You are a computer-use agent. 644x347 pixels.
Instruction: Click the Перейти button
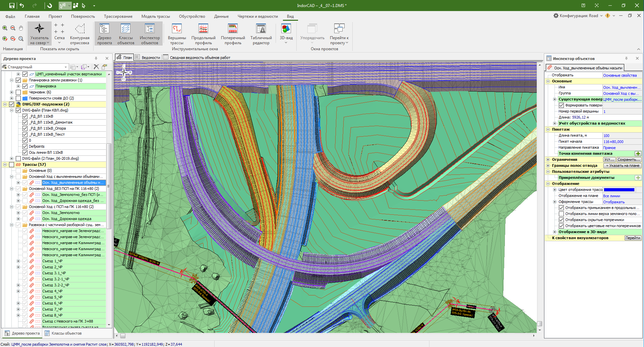[633, 238]
